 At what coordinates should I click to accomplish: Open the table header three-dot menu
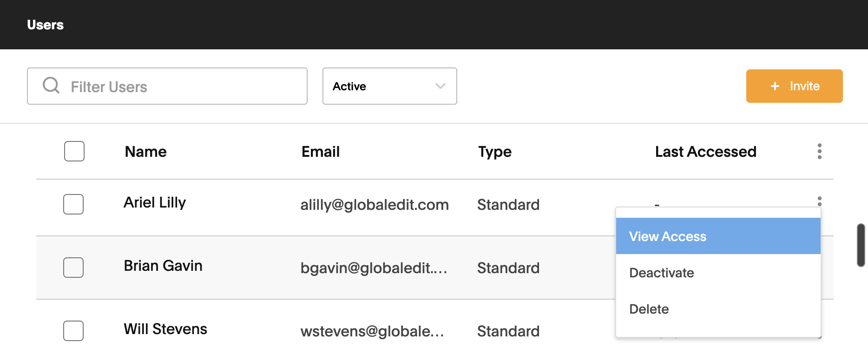coord(819,151)
